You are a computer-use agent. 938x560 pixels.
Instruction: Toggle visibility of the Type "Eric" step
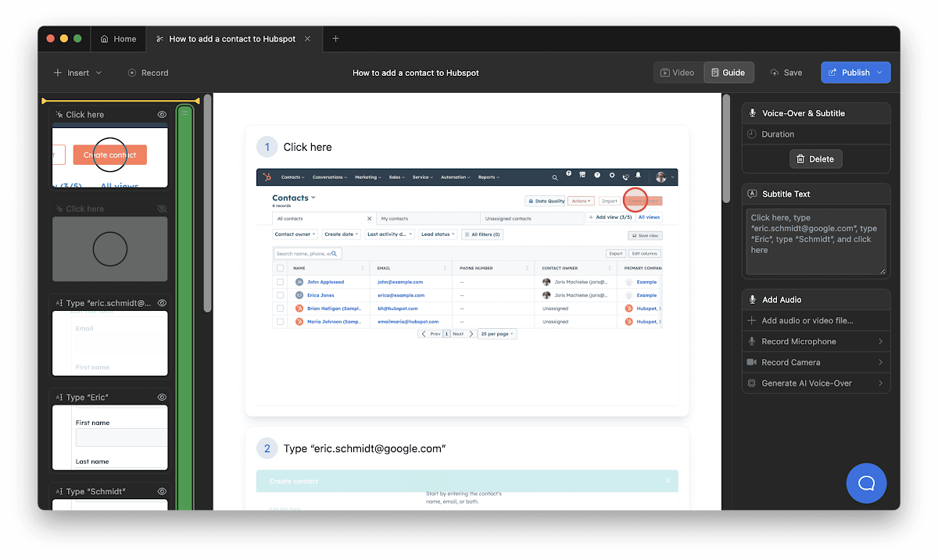[x=162, y=397]
